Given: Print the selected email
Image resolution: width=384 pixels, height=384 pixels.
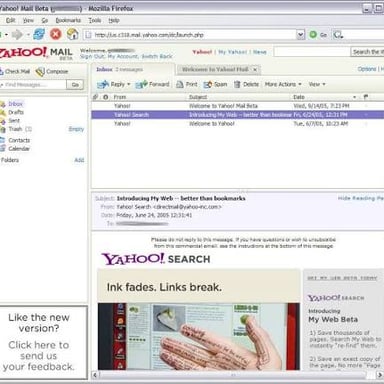Looking at the screenshot, I should 187,84.
